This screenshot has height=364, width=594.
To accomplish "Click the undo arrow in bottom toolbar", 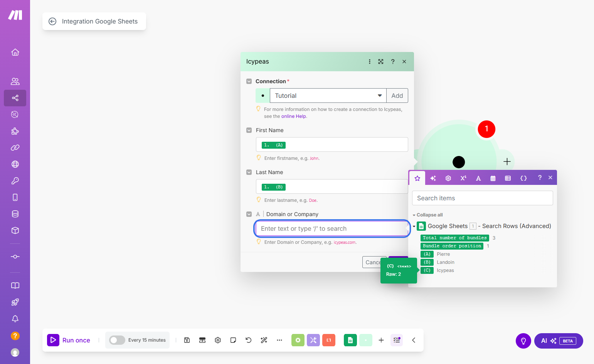I will pyautogui.click(x=249, y=340).
